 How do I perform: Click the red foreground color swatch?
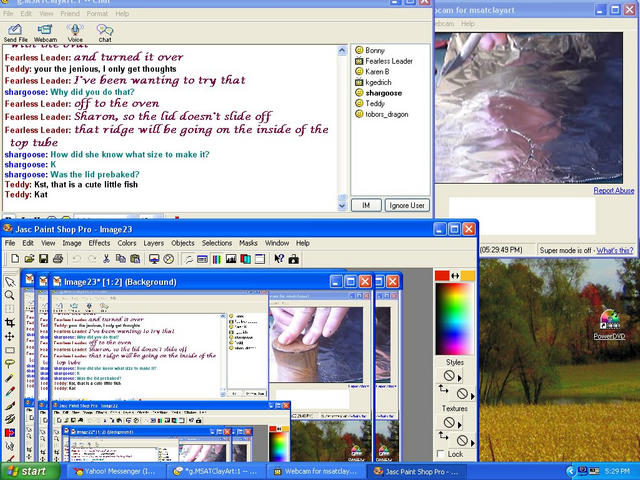pos(442,276)
